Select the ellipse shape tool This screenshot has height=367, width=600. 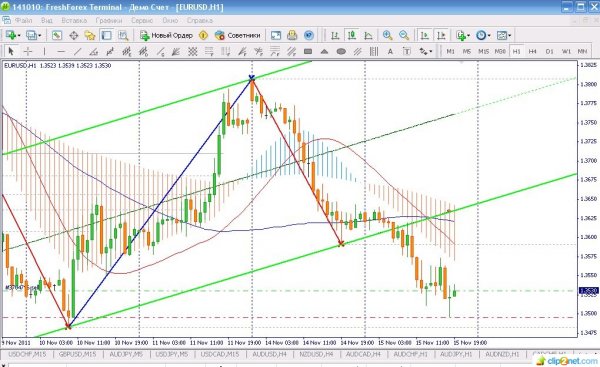coord(341,51)
